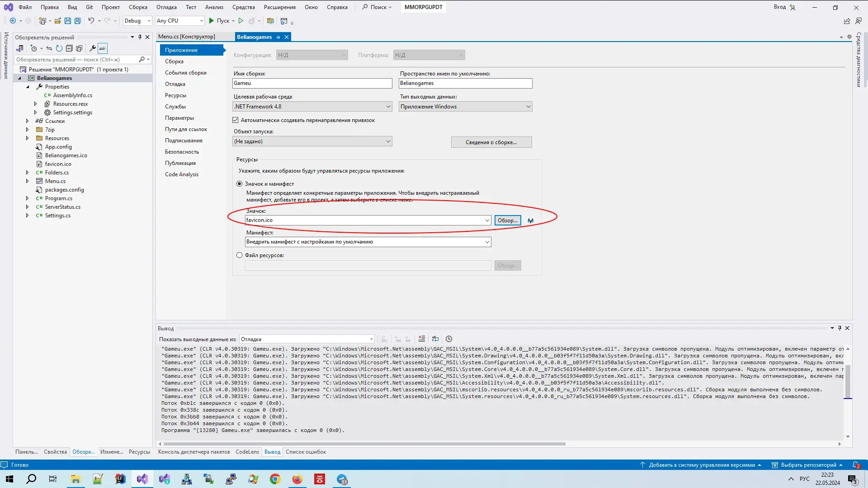Click Output panel horizontal scrollbar
The width and height of the screenshot is (868, 488).
(364, 444)
